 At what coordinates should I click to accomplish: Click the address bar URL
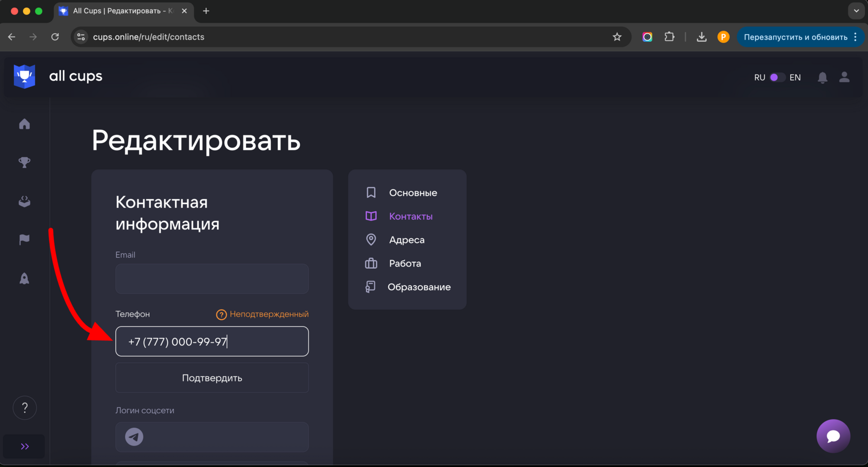point(149,37)
